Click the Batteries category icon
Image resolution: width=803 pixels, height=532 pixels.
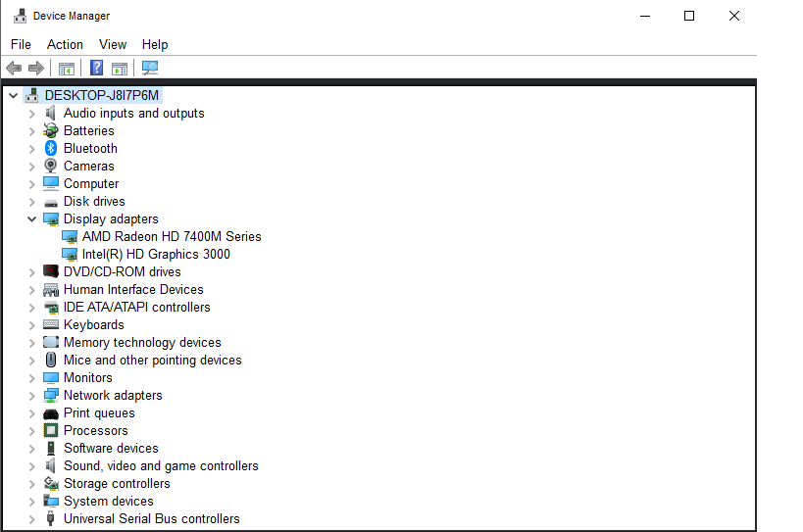(51, 130)
